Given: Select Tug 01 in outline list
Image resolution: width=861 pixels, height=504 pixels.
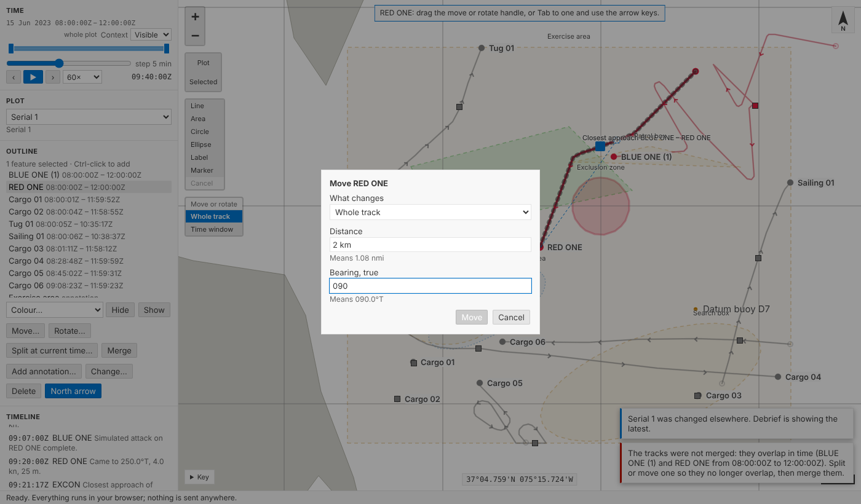Looking at the screenshot, I should [x=89, y=224].
